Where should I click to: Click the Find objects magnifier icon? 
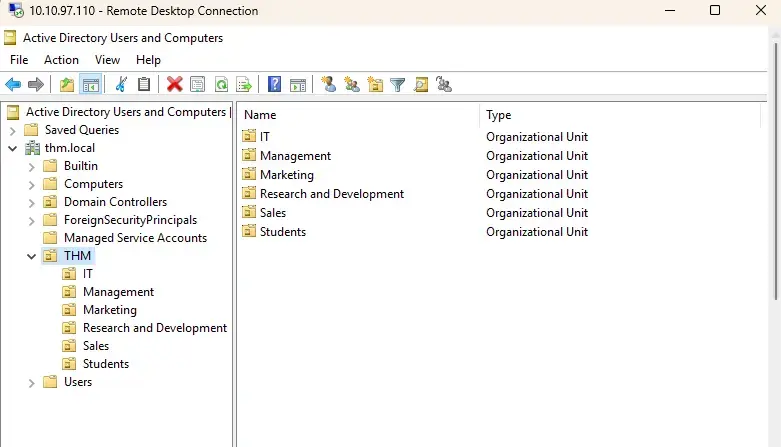[421, 85]
